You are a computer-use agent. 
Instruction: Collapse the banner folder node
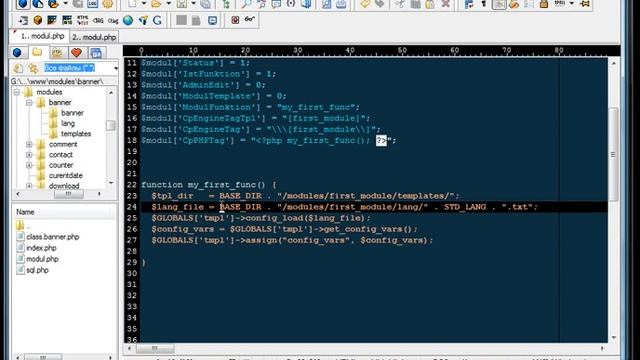pyautogui.click(x=29, y=102)
